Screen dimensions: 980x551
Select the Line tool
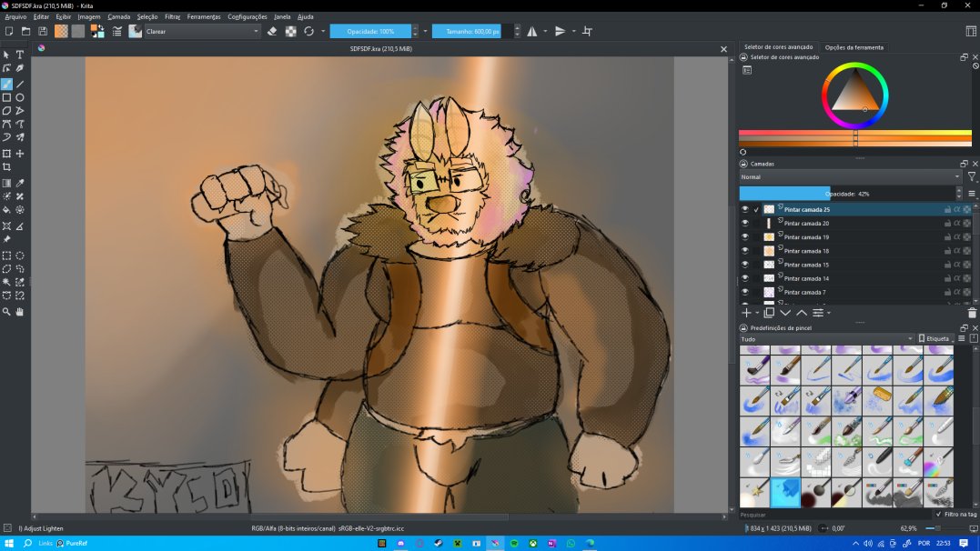coord(20,84)
